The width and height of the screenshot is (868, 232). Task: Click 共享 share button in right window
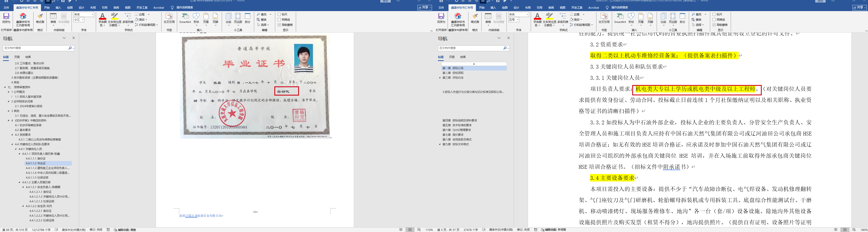(x=860, y=7)
